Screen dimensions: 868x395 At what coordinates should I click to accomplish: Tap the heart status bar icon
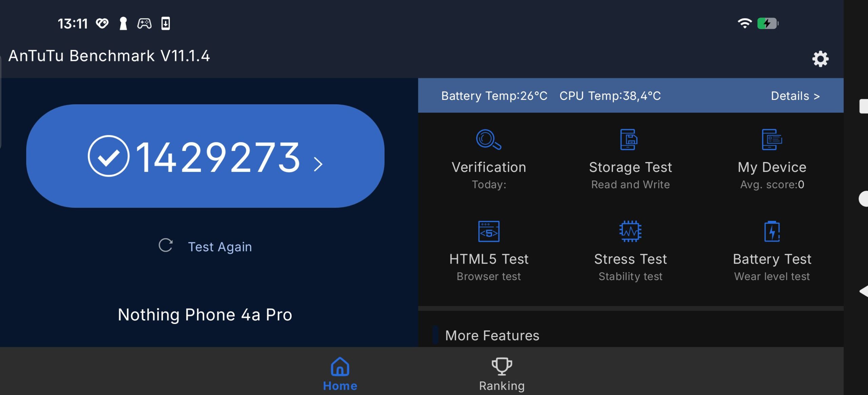coord(102,23)
